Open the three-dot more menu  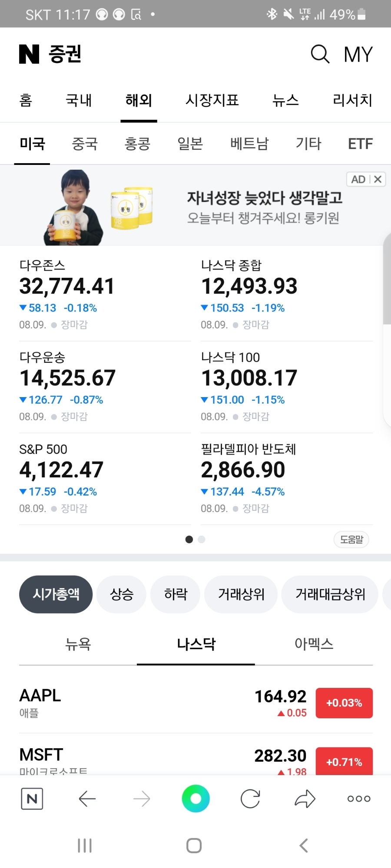click(x=359, y=799)
